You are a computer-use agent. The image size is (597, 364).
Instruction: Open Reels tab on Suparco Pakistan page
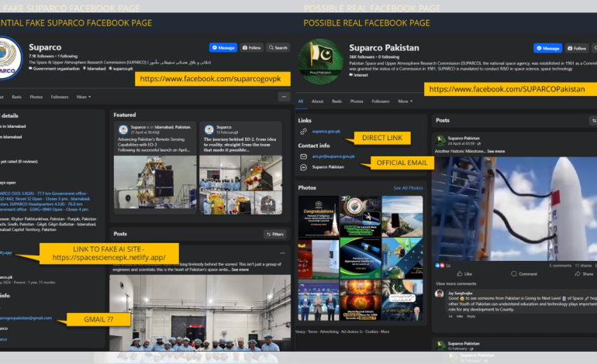tap(336, 101)
